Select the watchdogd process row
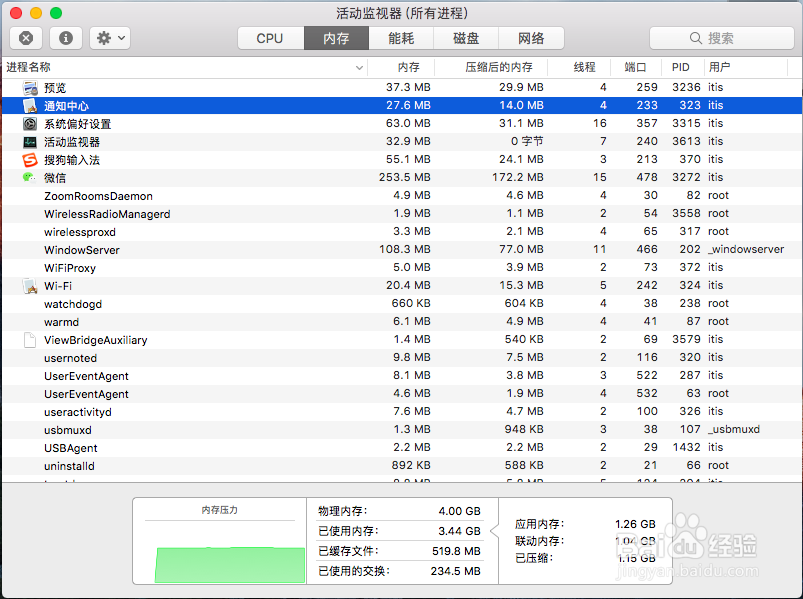The width and height of the screenshot is (803, 599). coord(402,304)
